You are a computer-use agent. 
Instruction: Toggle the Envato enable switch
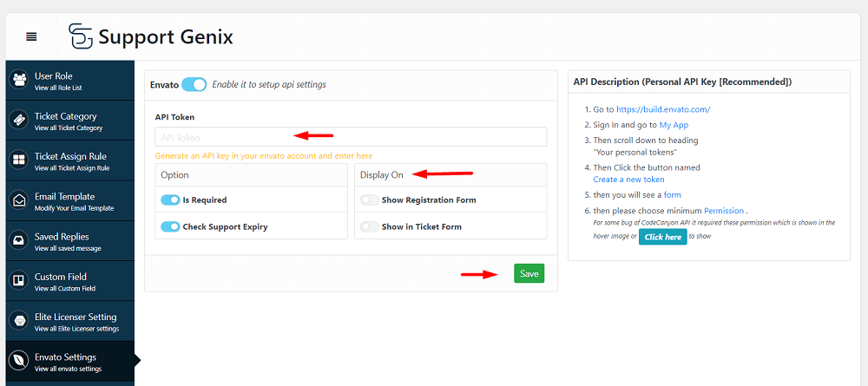[194, 85]
